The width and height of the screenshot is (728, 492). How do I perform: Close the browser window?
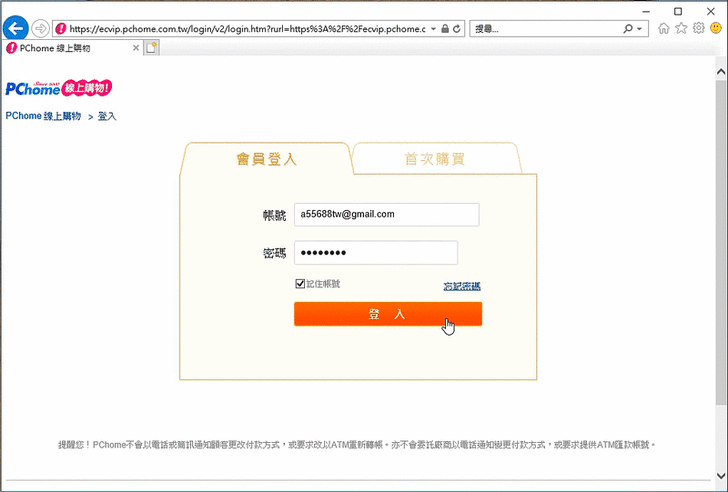711,11
